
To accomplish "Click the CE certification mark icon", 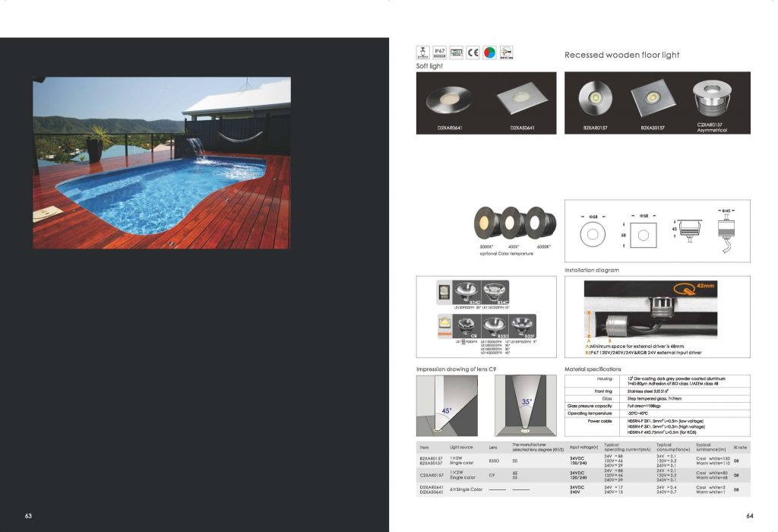I will (x=473, y=52).
